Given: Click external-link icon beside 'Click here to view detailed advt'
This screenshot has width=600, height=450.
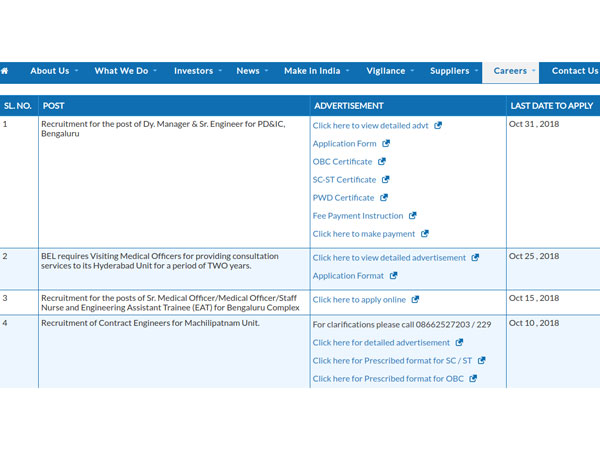Looking at the screenshot, I should (x=438, y=125).
